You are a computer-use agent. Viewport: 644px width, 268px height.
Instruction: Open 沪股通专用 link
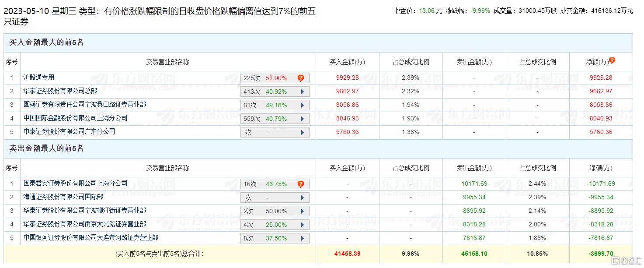coord(39,78)
